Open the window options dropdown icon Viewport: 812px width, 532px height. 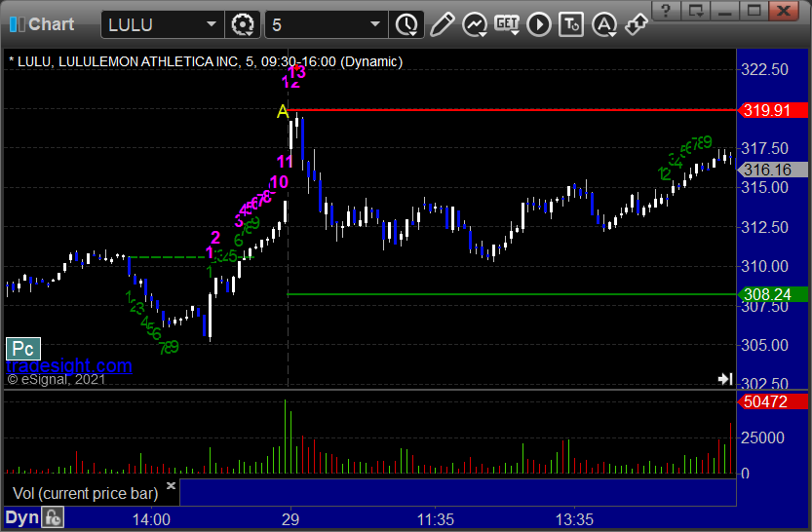point(695,11)
